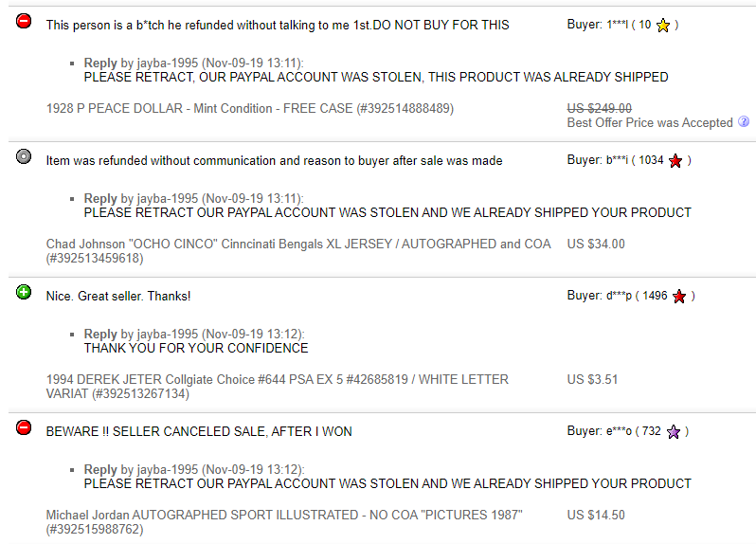This screenshot has height=544, width=756.
Task: Click the red negative feedback icon for Peace Dollar
Action: coord(24,21)
